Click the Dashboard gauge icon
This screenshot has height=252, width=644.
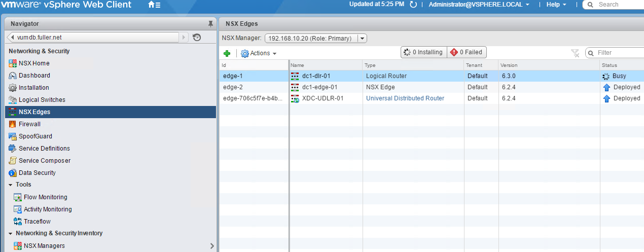pos(13,76)
